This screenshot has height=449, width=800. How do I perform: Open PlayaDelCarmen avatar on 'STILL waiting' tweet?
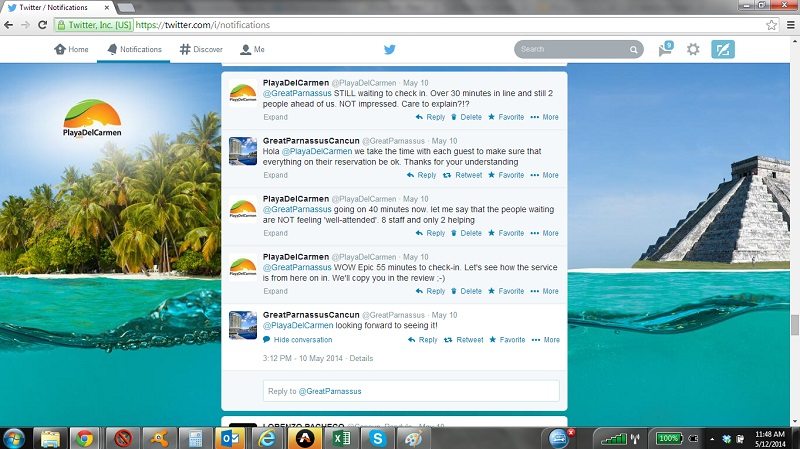click(x=243, y=93)
